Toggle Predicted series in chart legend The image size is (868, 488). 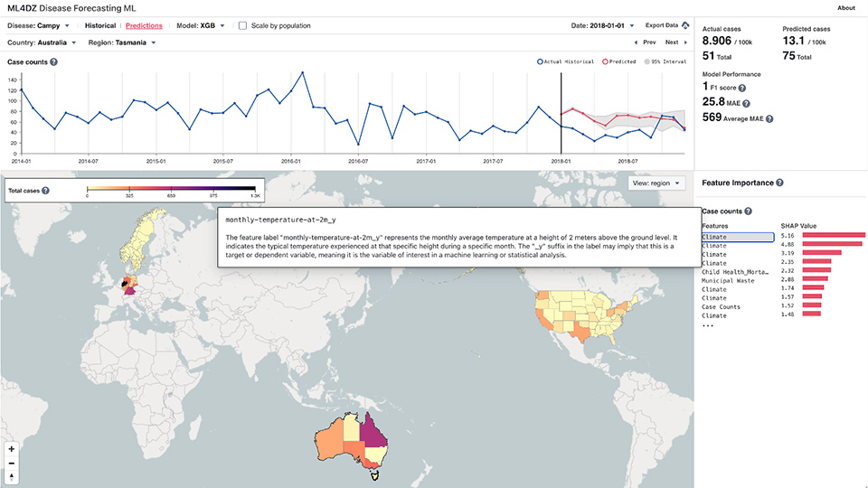618,62
